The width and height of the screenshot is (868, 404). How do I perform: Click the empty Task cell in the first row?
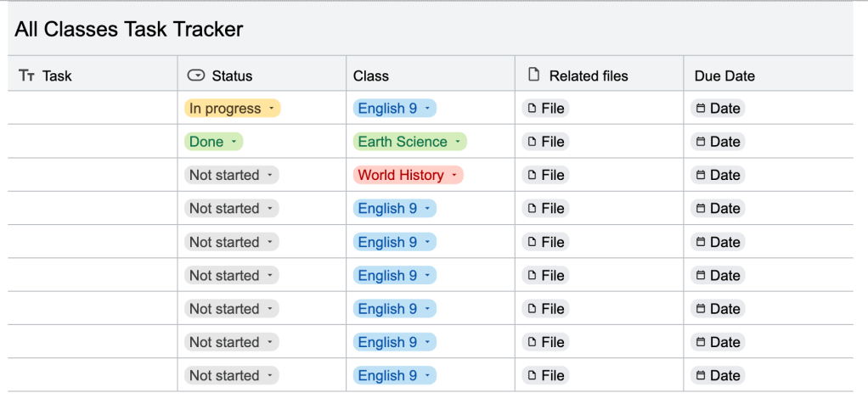pos(93,109)
